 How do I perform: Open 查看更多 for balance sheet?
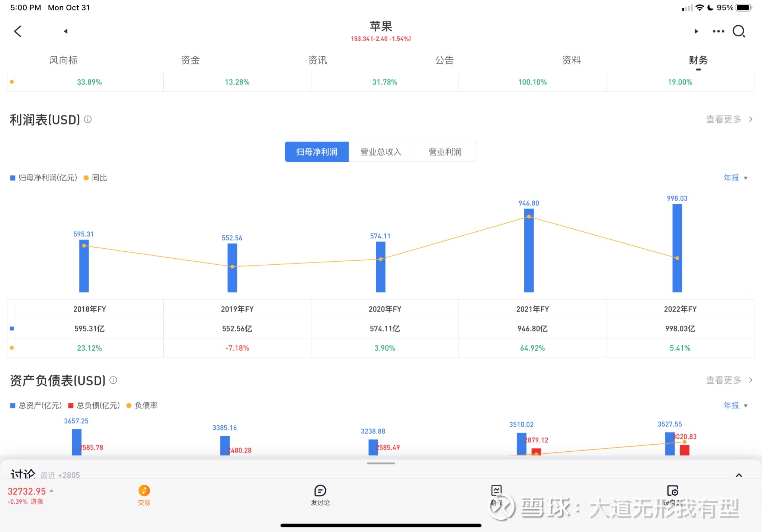pyautogui.click(x=729, y=380)
